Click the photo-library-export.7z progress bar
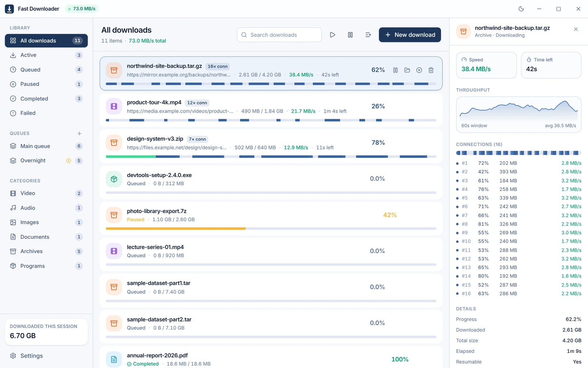This screenshot has height=368, width=588. tap(271, 229)
